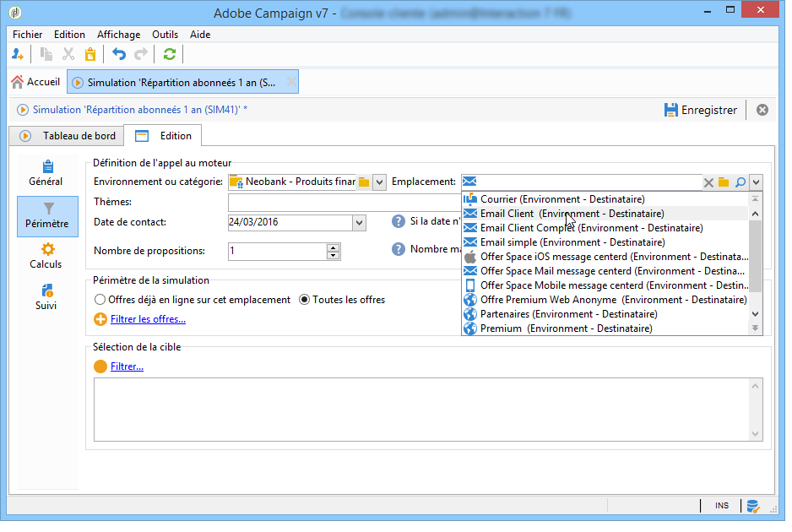Image resolution: width=792 pixels, height=532 pixels.
Task: Click the orange plus icon for offer filter
Action: pos(100,319)
